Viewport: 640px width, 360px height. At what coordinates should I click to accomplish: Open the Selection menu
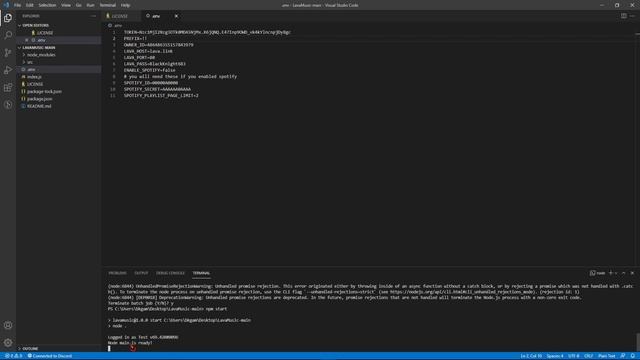click(47, 5)
